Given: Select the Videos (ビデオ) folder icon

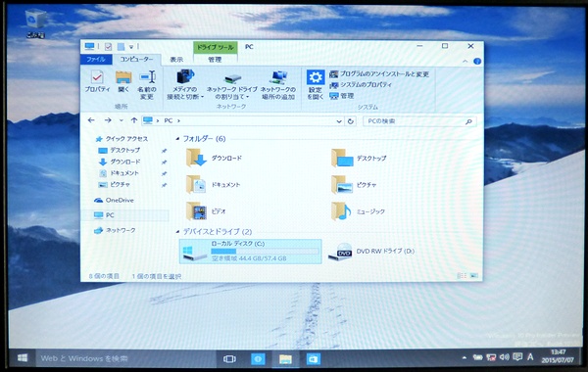Looking at the screenshot, I should (196, 210).
